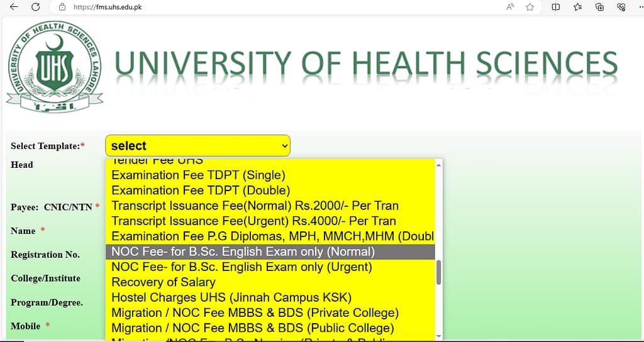Open the browser essentials heart icon

tap(621, 7)
